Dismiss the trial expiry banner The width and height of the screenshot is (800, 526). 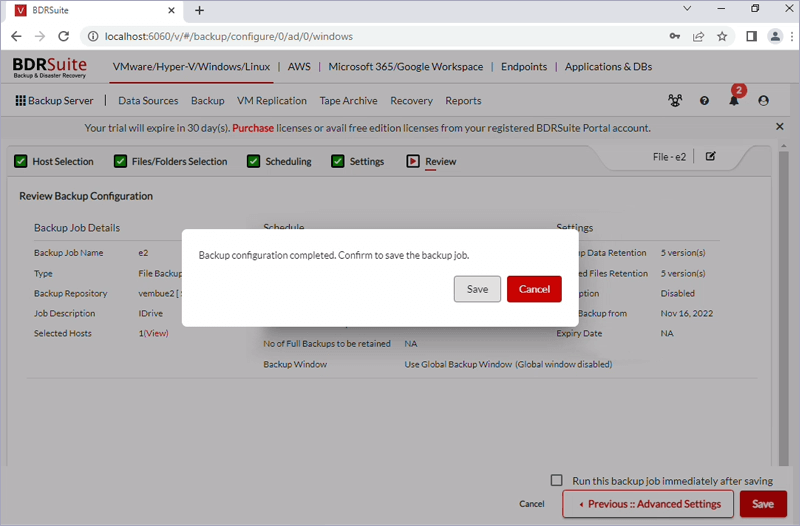point(780,127)
